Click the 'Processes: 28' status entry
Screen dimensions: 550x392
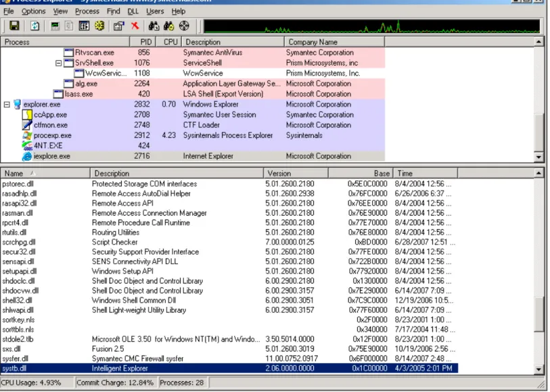pos(182,383)
